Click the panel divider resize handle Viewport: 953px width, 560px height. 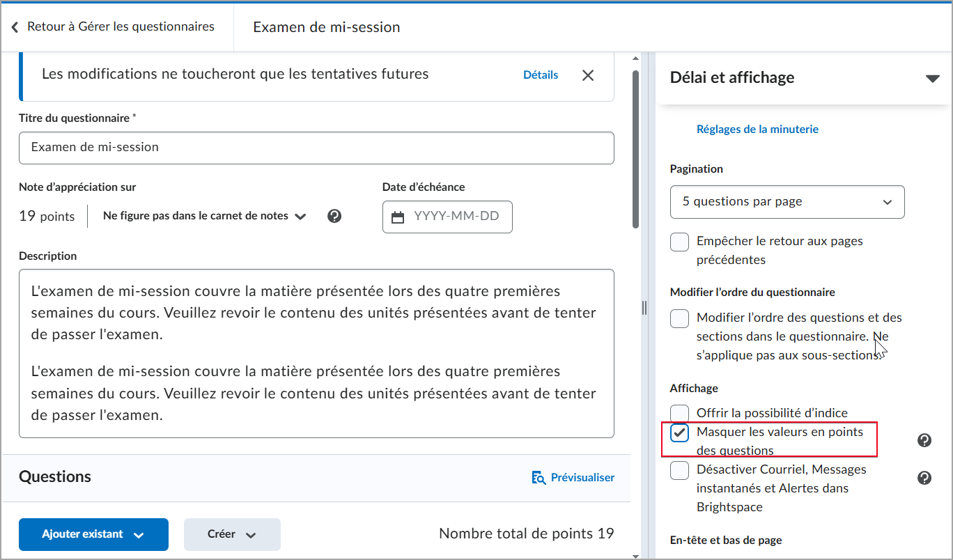(x=644, y=307)
